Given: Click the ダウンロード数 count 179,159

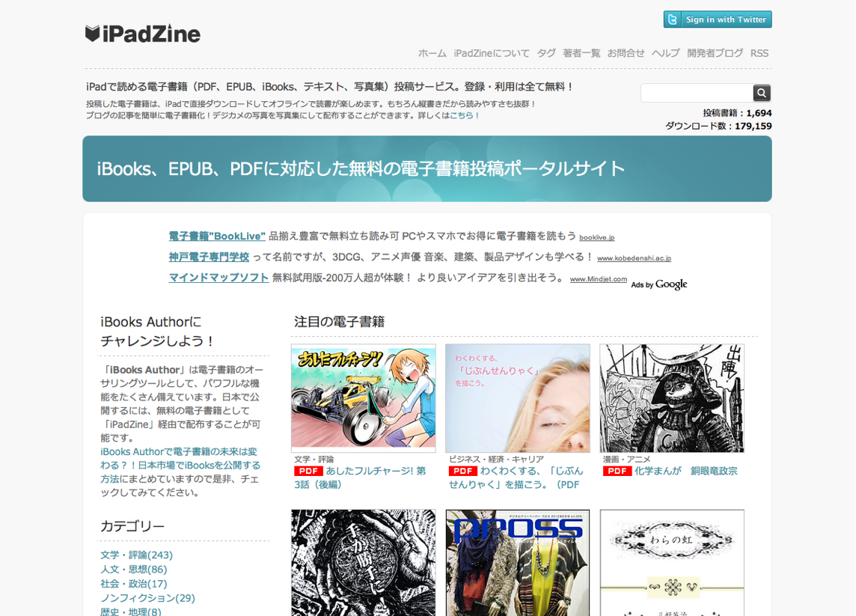Looking at the screenshot, I should pos(718,126).
